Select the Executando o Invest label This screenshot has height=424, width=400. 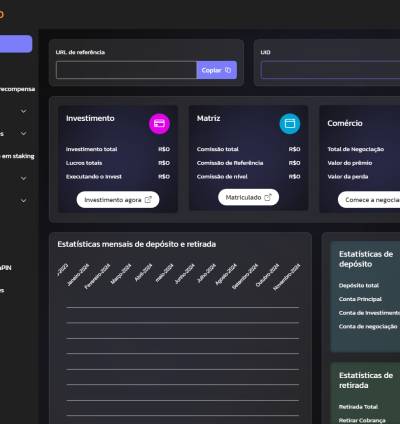[94, 177]
